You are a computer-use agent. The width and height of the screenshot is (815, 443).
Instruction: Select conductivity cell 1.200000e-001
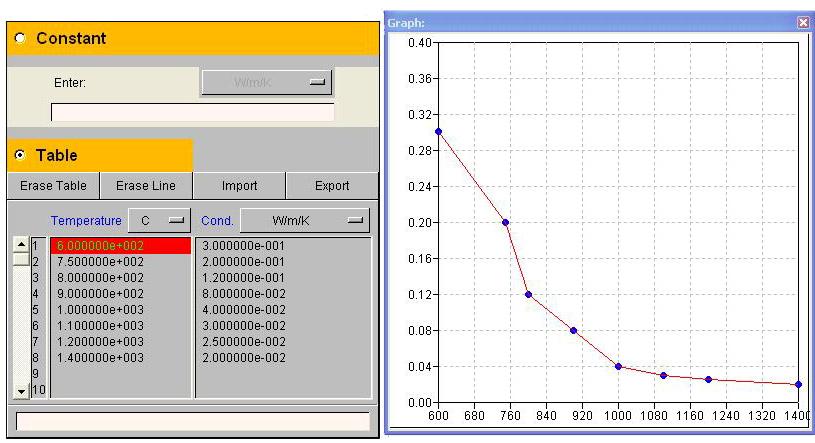[284, 278]
